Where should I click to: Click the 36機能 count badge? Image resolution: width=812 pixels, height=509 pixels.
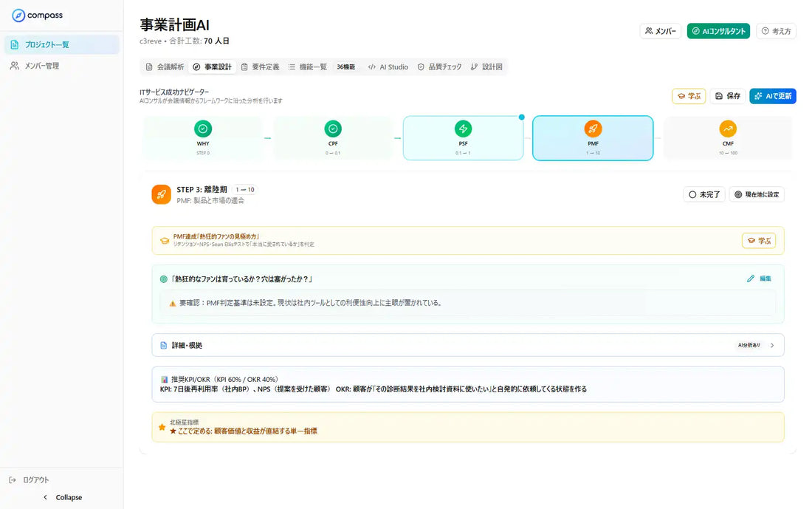(x=345, y=67)
